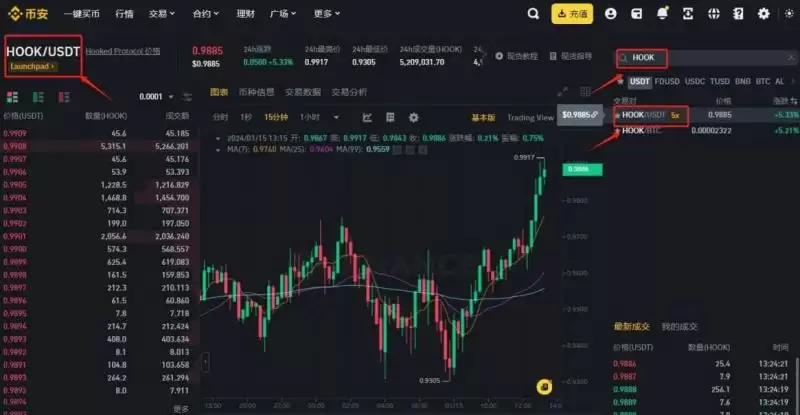Viewport: 800px width, 415px height.
Task: Toggle HOOK/USDT favorite star
Action: 617,115
